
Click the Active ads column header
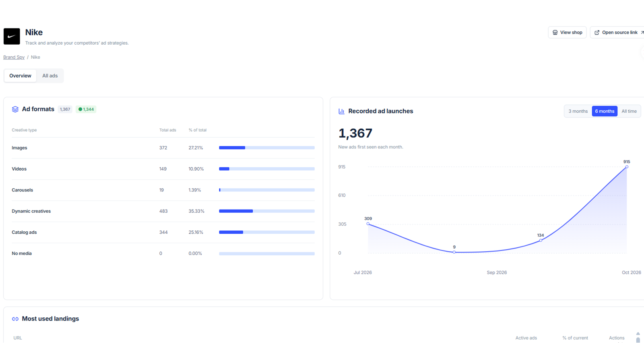[526, 338]
